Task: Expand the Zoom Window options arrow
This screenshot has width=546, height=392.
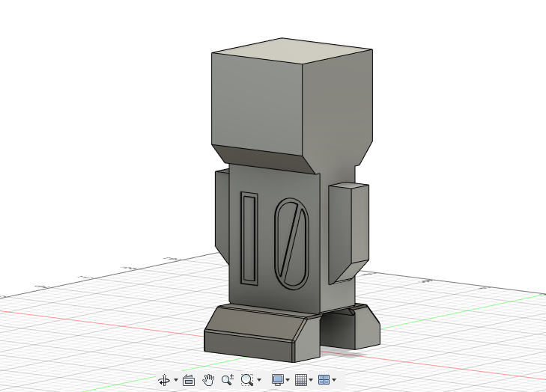Action: pos(259,380)
